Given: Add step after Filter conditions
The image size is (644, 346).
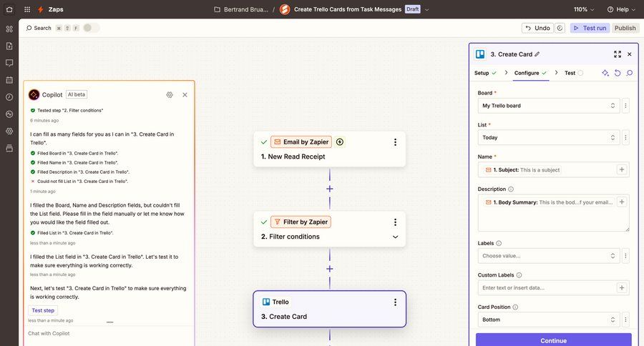Looking at the screenshot, I should point(329,269).
